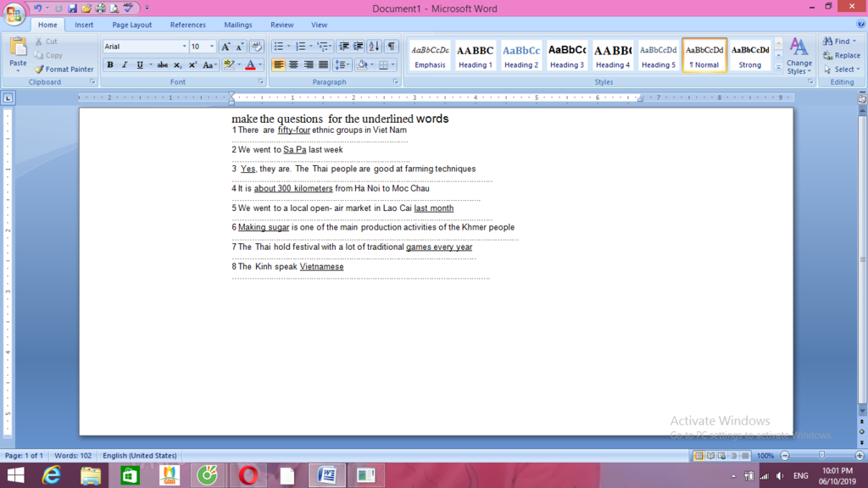This screenshot has height=488, width=868.
Task: Open the Change Styles dropdown
Action: tap(798, 56)
